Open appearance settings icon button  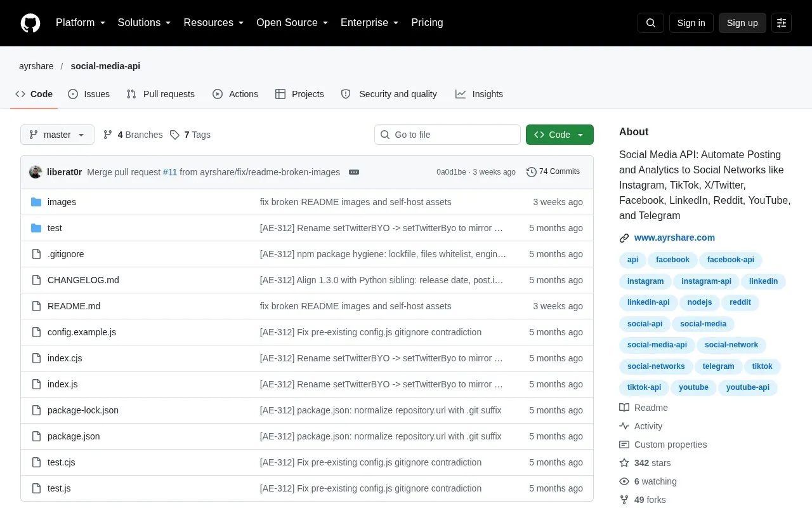(782, 23)
